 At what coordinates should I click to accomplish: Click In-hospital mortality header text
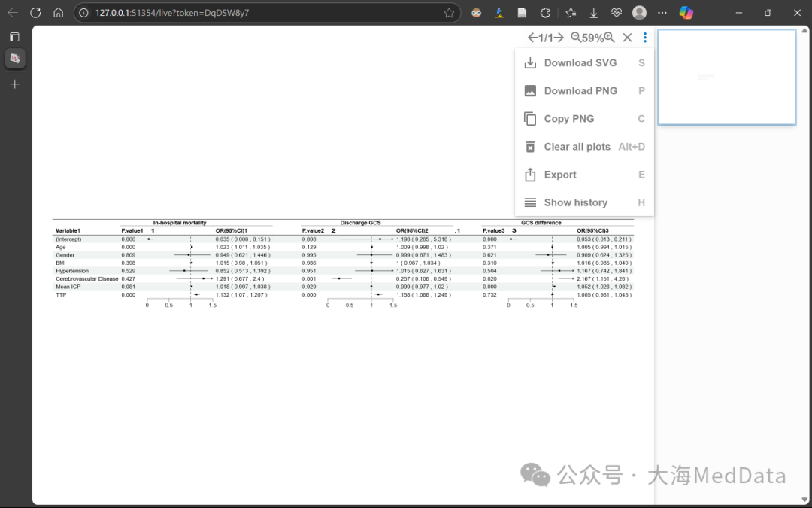click(180, 222)
